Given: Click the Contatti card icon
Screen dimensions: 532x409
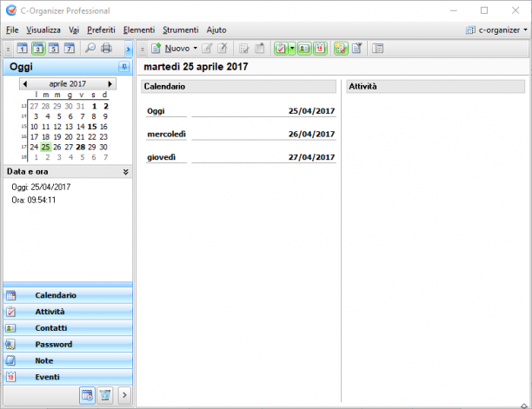Looking at the screenshot, I should pos(10,328).
